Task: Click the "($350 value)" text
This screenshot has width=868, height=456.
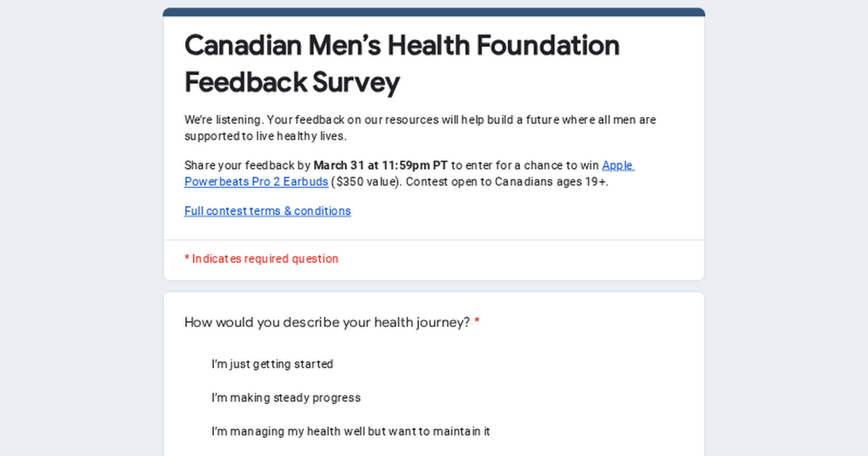Action: click(x=365, y=182)
